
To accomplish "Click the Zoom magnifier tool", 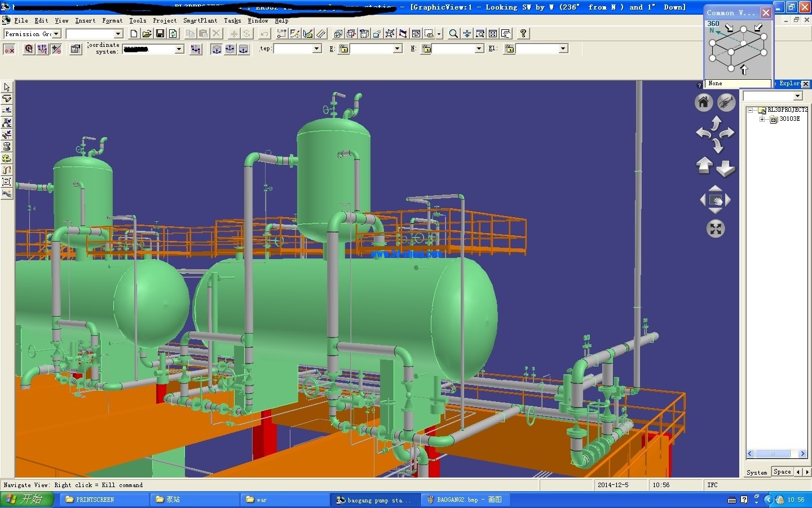I will pos(453,34).
